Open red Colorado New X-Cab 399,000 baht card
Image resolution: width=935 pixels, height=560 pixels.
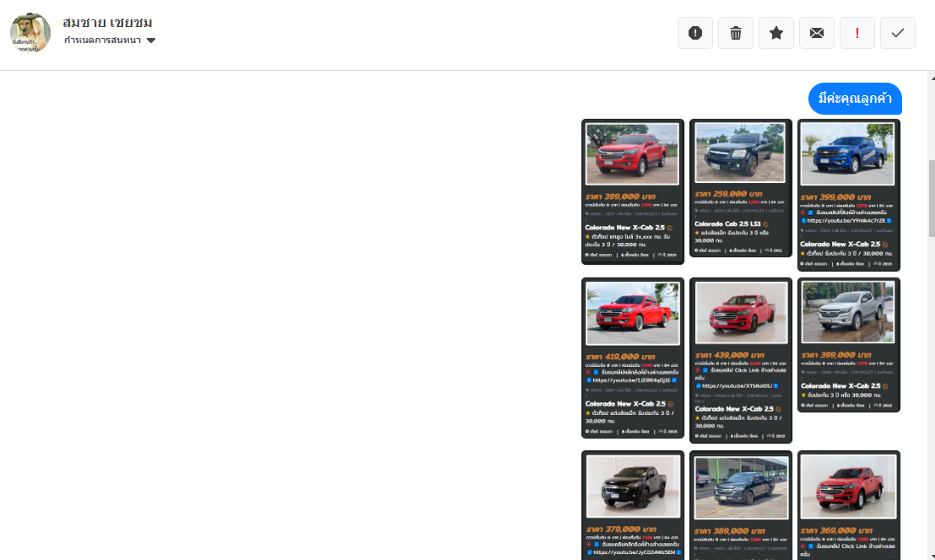[x=632, y=191]
